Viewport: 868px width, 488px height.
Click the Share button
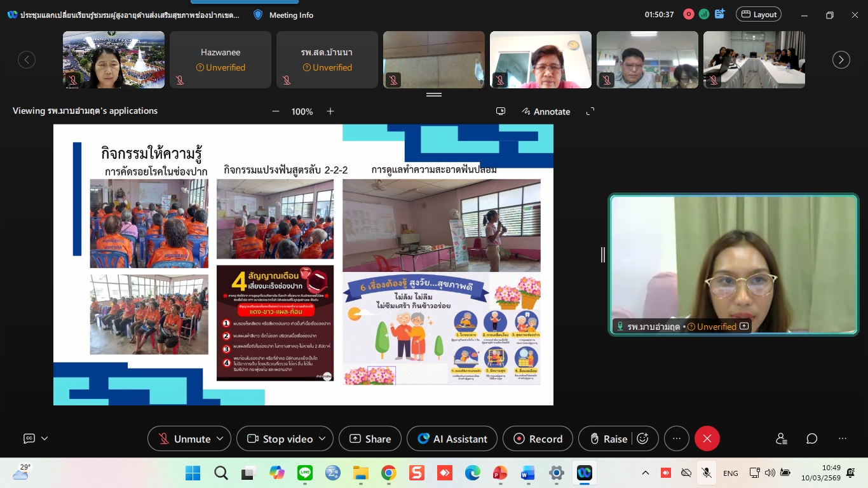coord(370,438)
